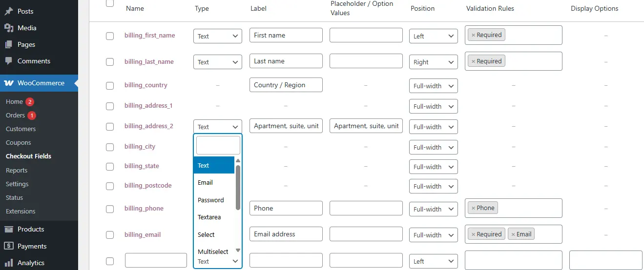
Task: Open the Checkout Fields submenu link
Action: (28, 156)
